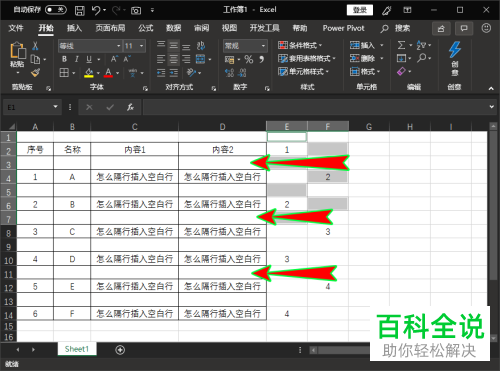Open the ribbon display options icon
This screenshot has height=371, width=500.
407,10
